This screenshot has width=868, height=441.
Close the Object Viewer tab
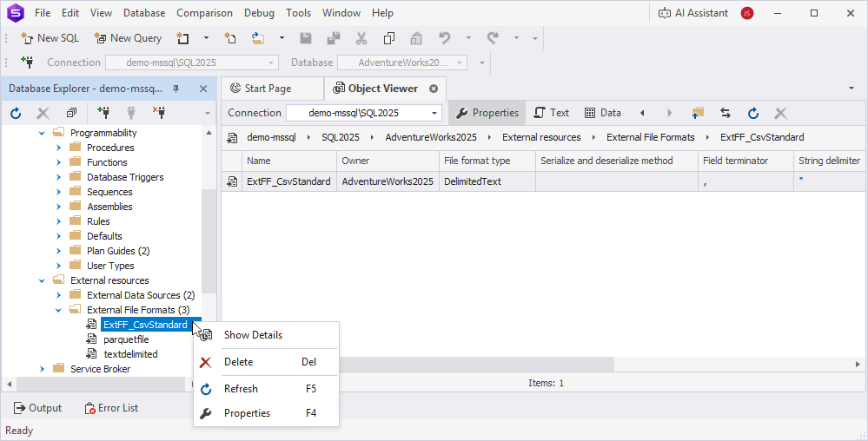pyautogui.click(x=434, y=89)
